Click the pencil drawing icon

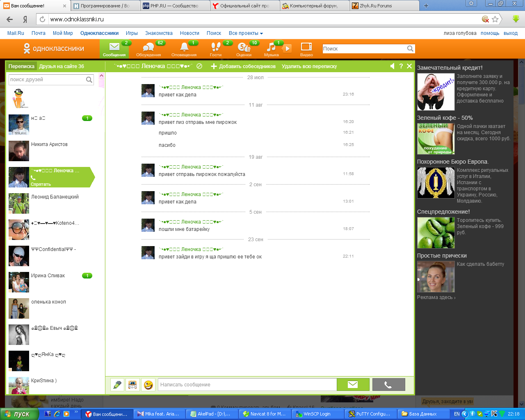pos(117,385)
